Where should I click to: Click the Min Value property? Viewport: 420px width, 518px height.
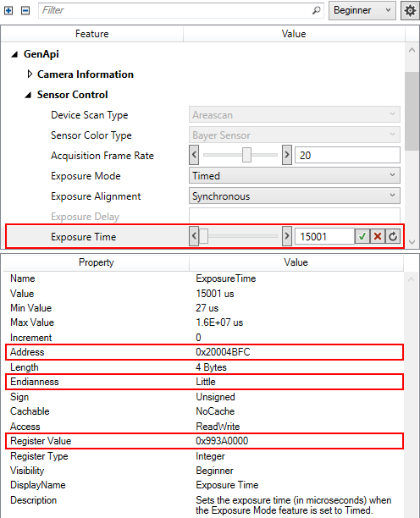click(30, 308)
